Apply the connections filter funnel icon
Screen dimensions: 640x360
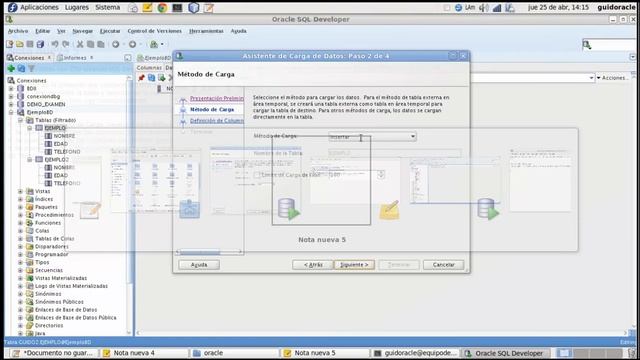tap(31, 69)
